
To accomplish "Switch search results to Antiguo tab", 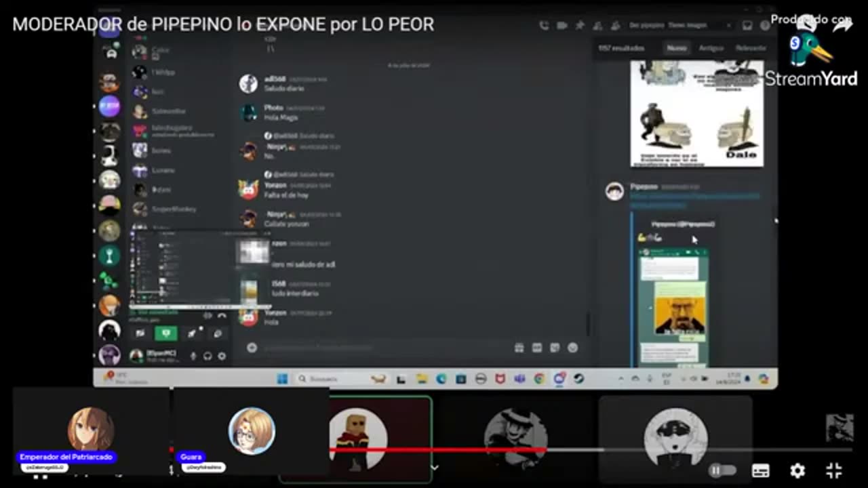I will coord(711,48).
